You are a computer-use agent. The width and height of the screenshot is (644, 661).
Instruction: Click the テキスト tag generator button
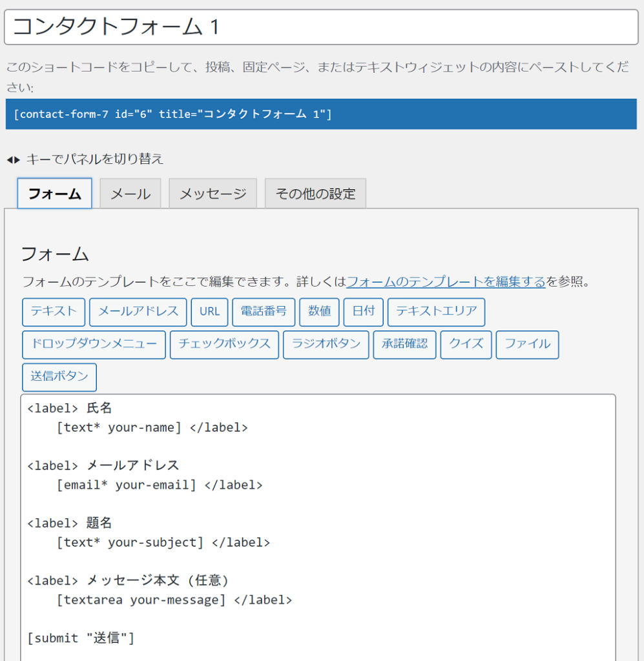coord(54,312)
